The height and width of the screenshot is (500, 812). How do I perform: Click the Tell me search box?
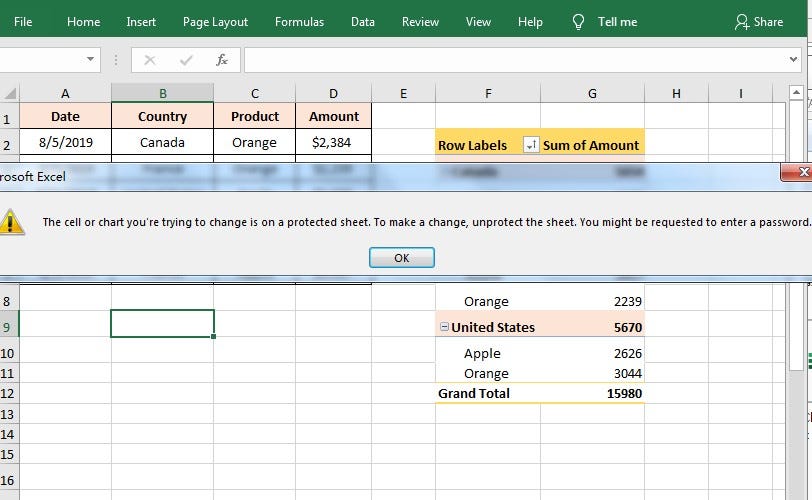pos(617,22)
